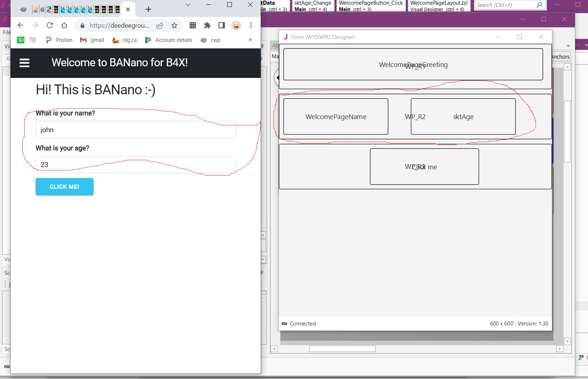View site information via the lock icon
The width and height of the screenshot is (588, 379).
click(x=82, y=25)
